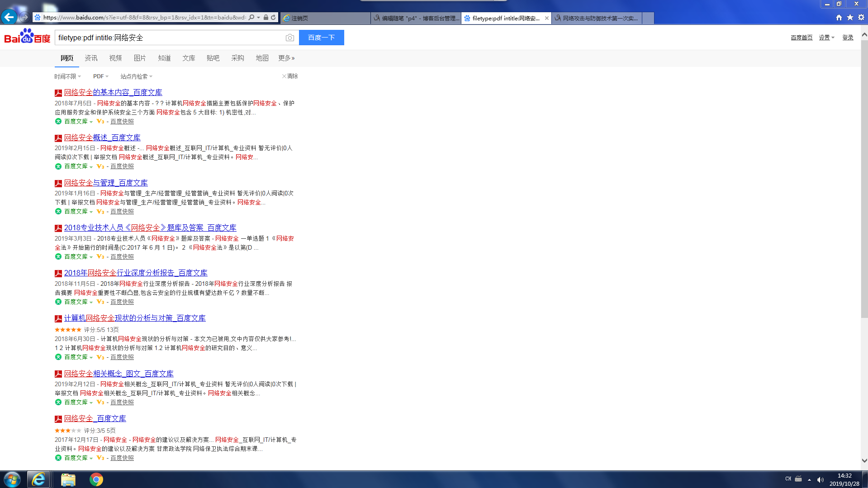
Task: Expand 百度文库 arrow under 网络安全概述 result
Action: coord(91,167)
